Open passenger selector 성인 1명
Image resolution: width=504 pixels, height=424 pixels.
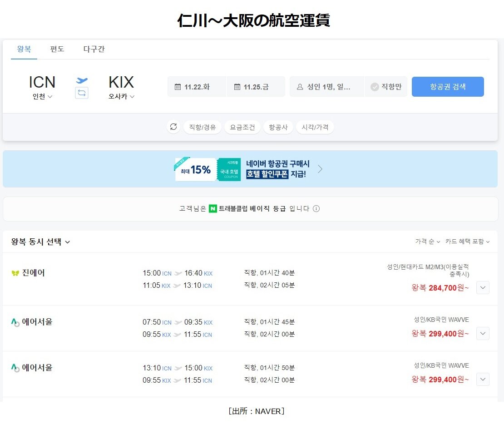pos(327,87)
